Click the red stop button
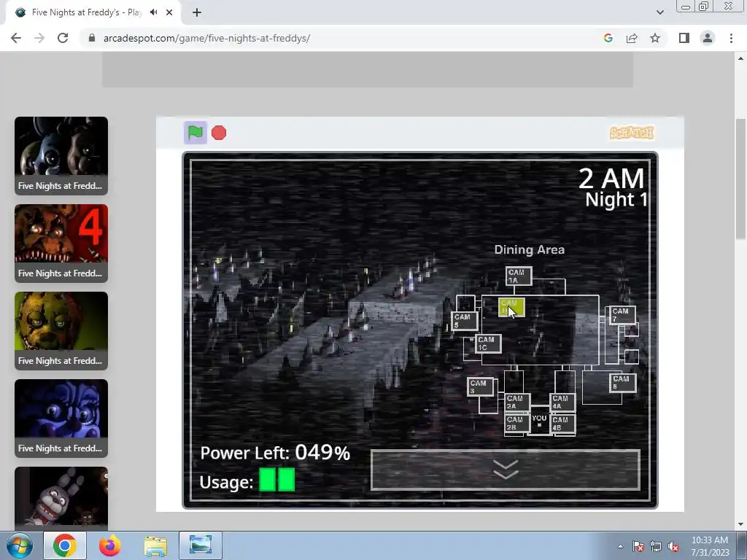Viewport: 747px width, 560px height. pyautogui.click(x=219, y=133)
